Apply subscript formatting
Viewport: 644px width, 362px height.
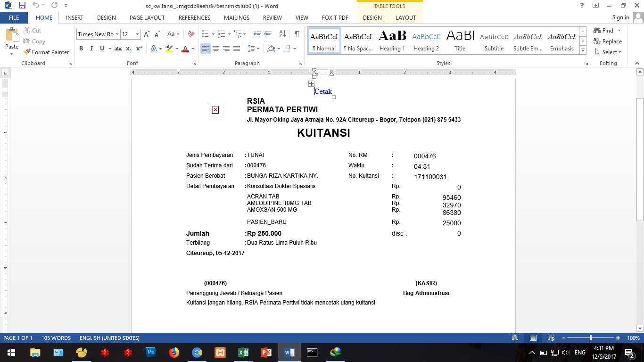[x=130, y=49]
